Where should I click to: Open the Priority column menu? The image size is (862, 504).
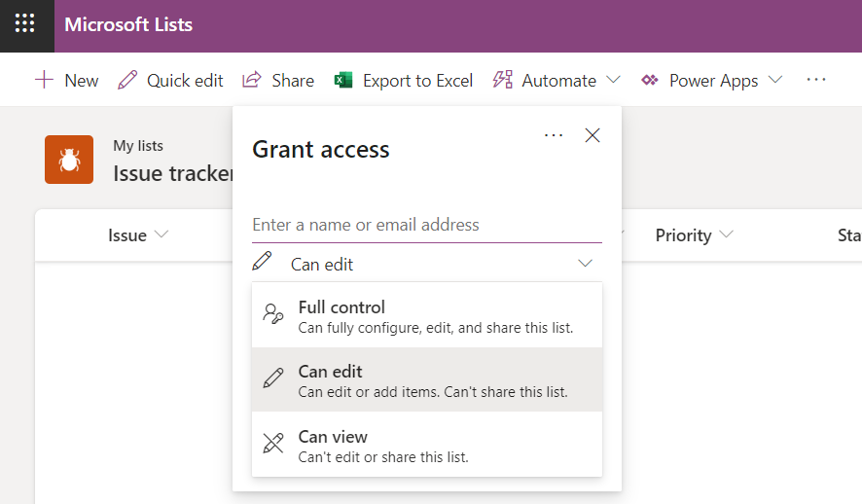tap(694, 235)
